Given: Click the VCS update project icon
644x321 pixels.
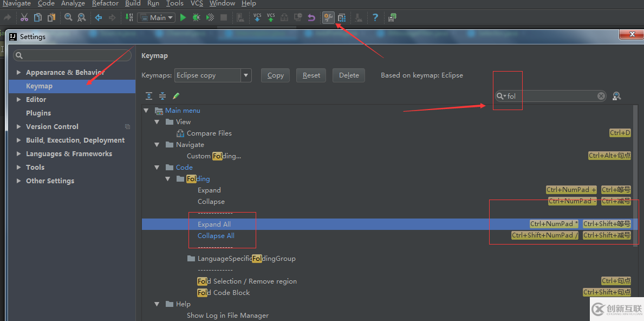Looking at the screenshot, I should pos(257,17).
